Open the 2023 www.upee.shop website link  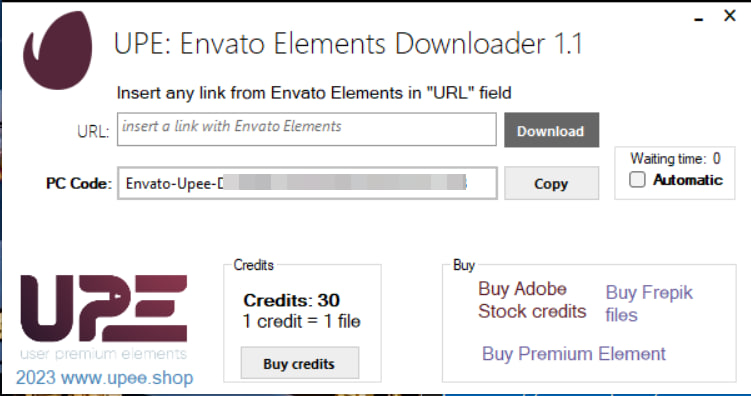104,377
